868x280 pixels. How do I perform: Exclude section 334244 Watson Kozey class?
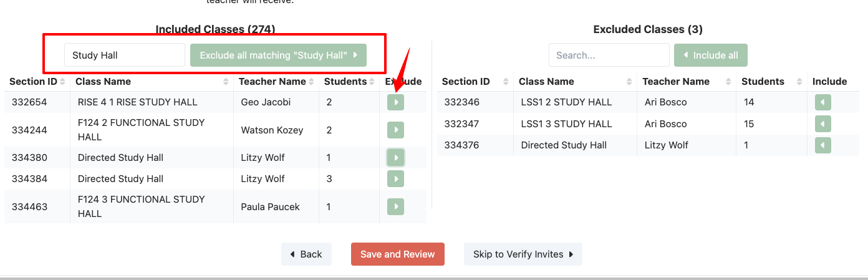click(x=395, y=130)
